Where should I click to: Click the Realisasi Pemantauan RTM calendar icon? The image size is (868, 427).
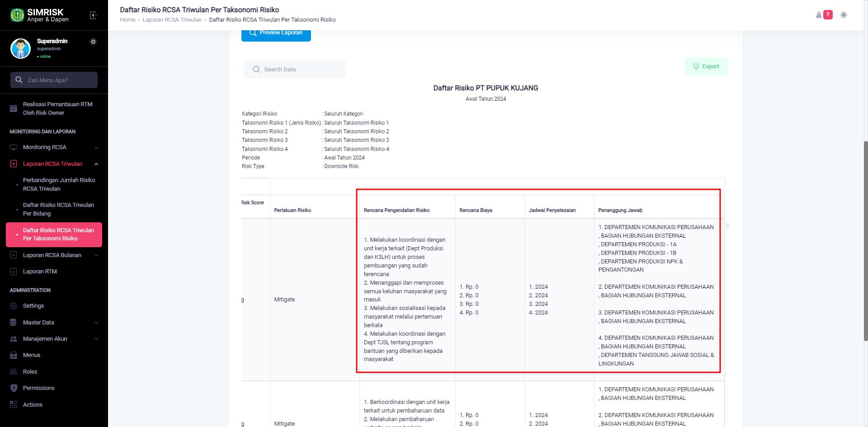(14, 108)
